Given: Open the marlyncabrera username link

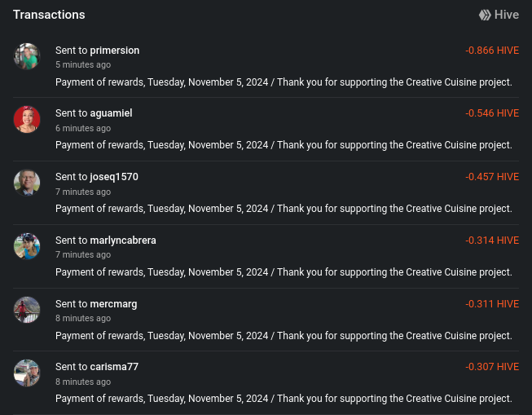Looking at the screenshot, I should (x=123, y=241).
